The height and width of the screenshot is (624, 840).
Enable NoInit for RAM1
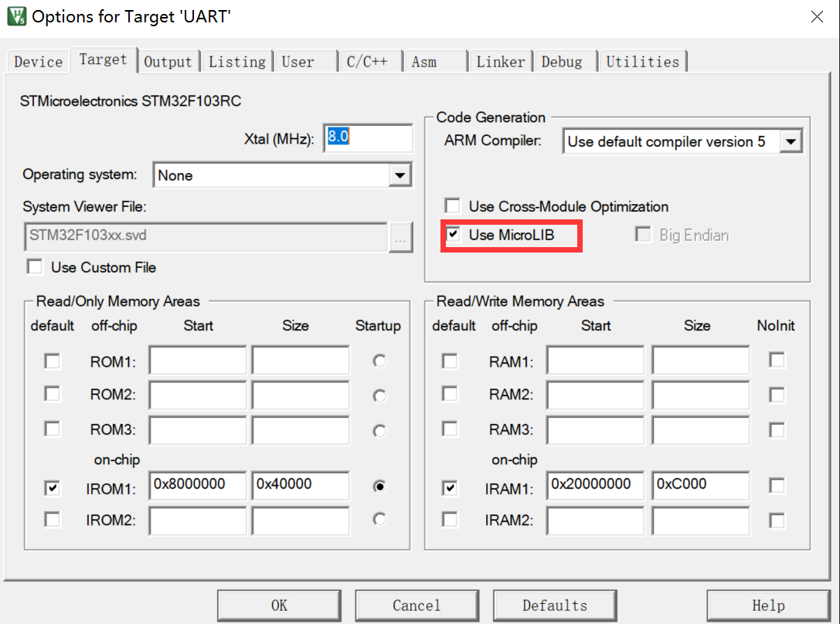[777, 360]
